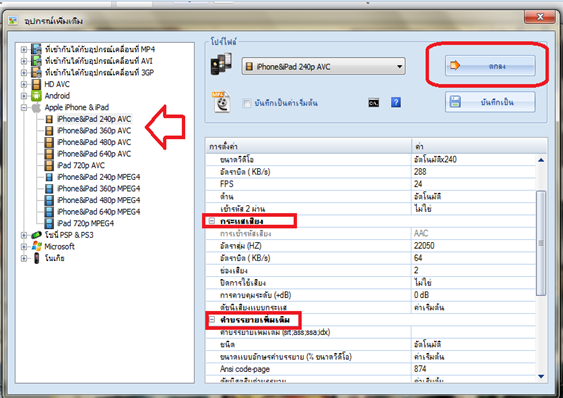Select iPad 720p MPEG4 profile
563x398 pixels.
[x=85, y=223]
